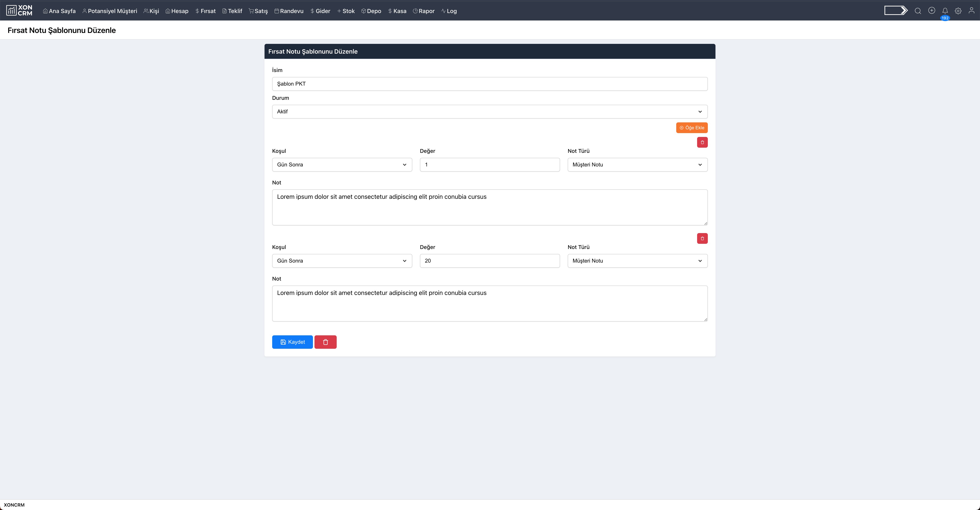
Task: Click the red delete template button
Action: [325, 342]
